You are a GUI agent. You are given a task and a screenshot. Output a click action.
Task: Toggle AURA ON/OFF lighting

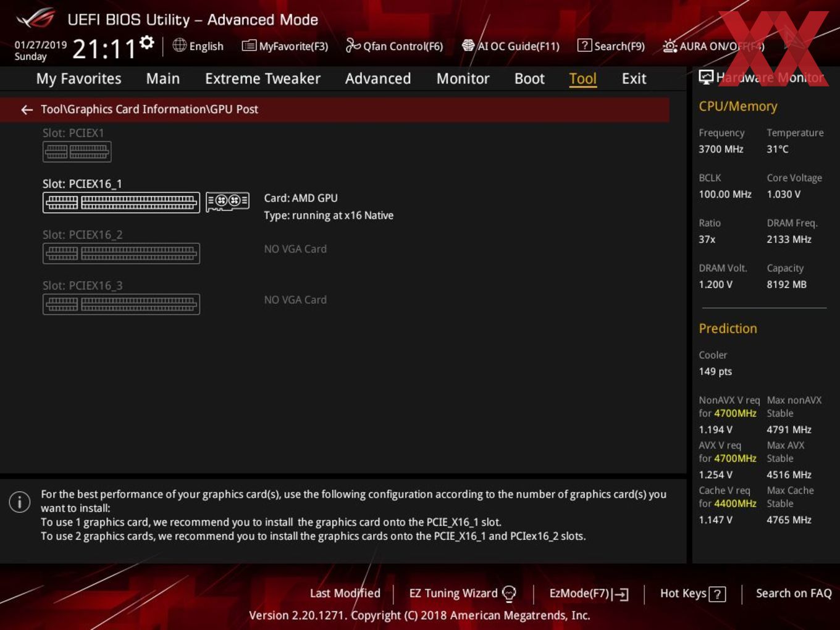click(713, 46)
